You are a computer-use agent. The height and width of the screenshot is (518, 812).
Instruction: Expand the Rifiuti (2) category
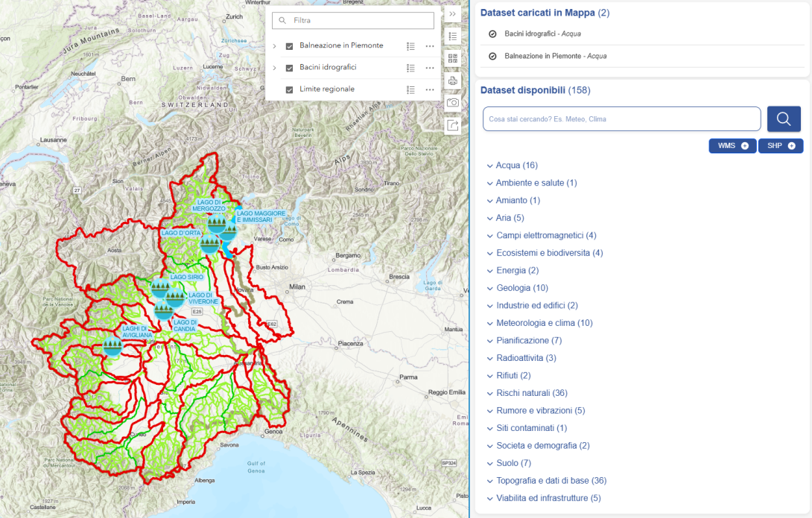click(509, 376)
